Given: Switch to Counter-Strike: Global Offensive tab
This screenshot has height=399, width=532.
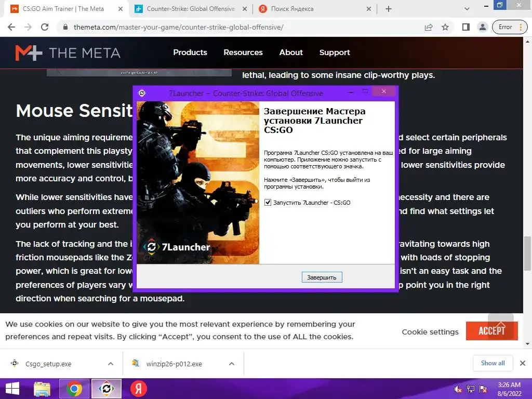Looking at the screenshot, I should [191, 9].
